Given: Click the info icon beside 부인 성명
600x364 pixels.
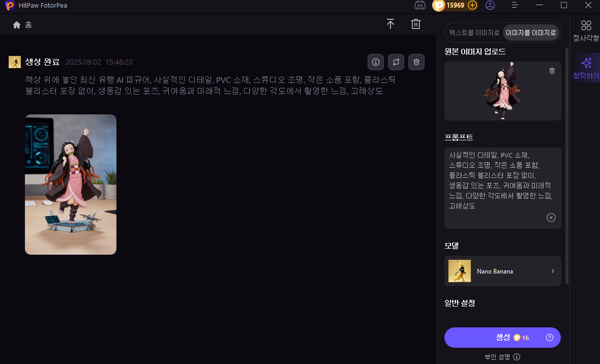Looking at the screenshot, I should click(x=517, y=357).
